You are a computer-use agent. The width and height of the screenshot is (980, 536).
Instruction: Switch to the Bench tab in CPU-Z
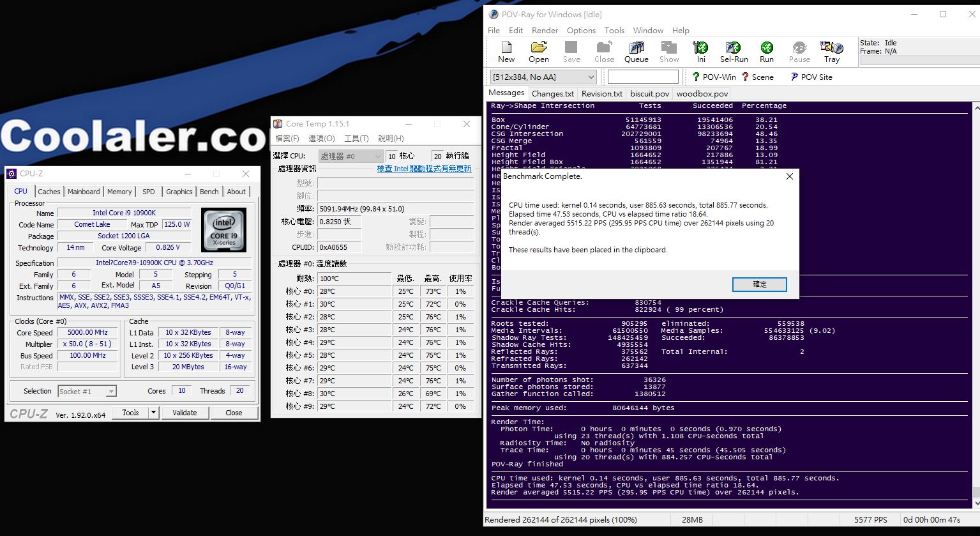tap(209, 192)
